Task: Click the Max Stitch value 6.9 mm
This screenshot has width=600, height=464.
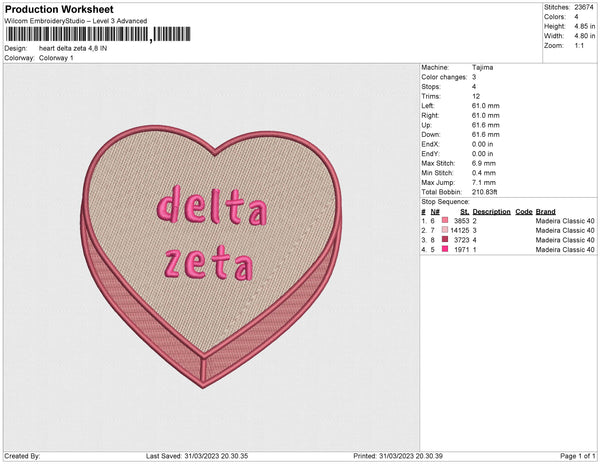Action: click(484, 163)
